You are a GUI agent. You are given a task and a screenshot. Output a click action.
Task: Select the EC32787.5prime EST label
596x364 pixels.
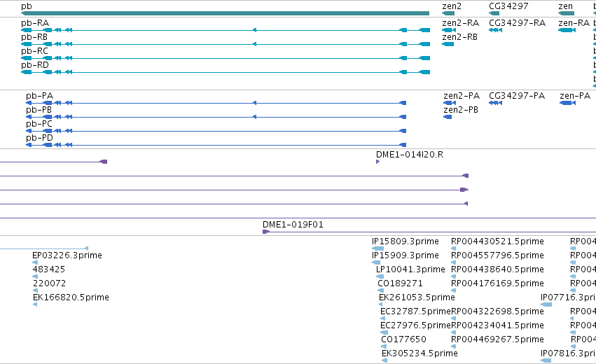[x=415, y=311]
